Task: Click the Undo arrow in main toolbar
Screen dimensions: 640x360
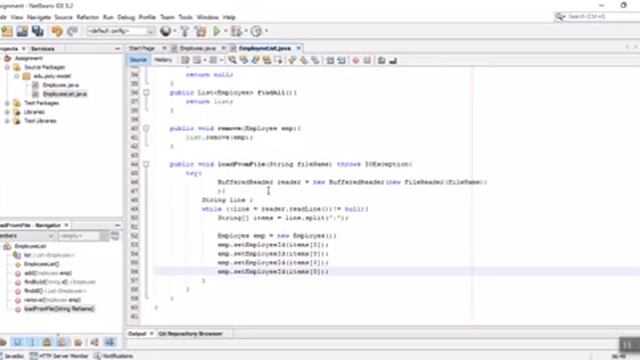Action: [x=57, y=31]
